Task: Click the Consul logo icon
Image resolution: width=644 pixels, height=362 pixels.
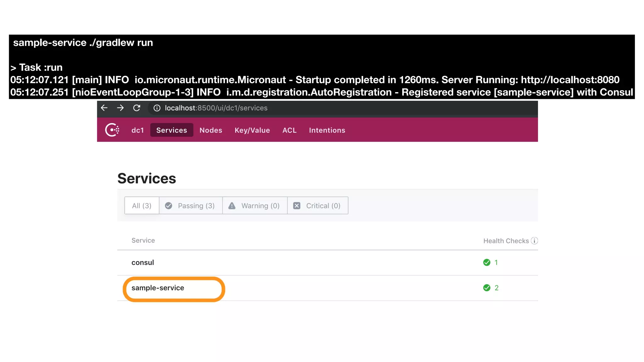Action: pyautogui.click(x=112, y=130)
